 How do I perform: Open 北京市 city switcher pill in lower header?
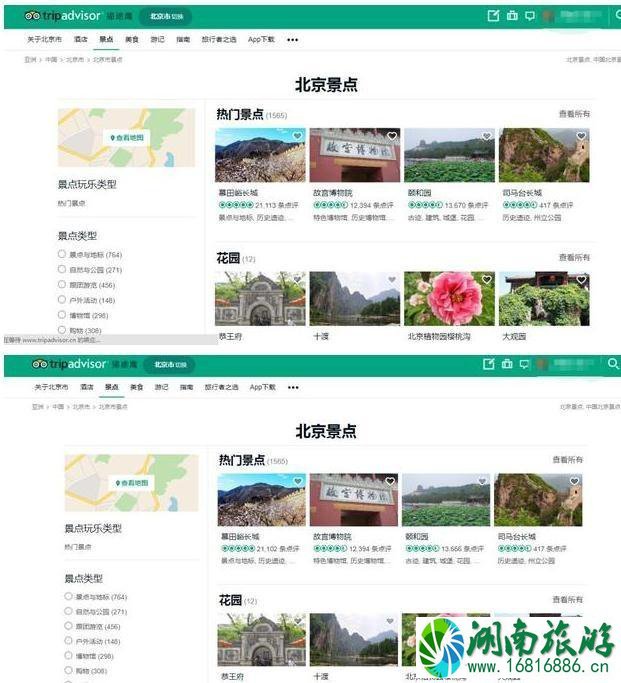[x=170, y=364]
